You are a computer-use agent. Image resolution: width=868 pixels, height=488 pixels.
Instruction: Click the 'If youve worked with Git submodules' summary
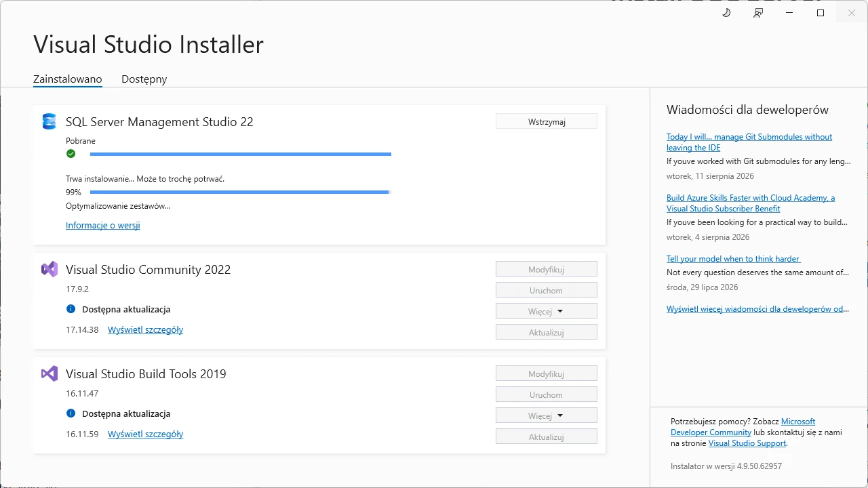pos(757,161)
